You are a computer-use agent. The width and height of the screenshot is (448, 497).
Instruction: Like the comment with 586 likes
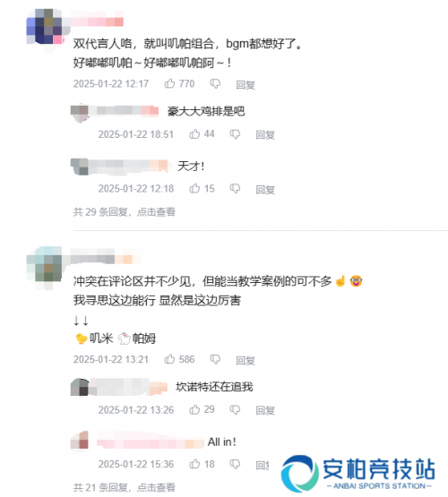click(x=169, y=359)
